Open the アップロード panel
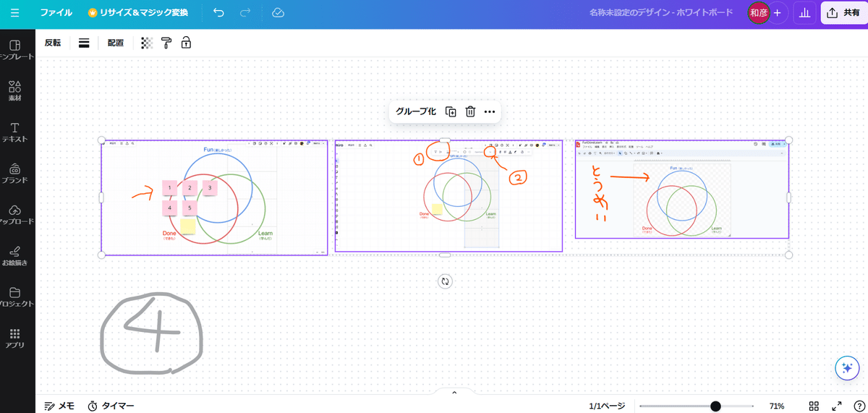 [x=15, y=215]
